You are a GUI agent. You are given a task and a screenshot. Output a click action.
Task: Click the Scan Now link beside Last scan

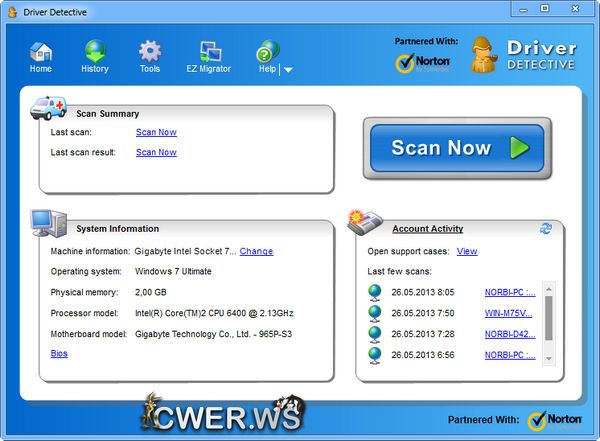(156, 132)
